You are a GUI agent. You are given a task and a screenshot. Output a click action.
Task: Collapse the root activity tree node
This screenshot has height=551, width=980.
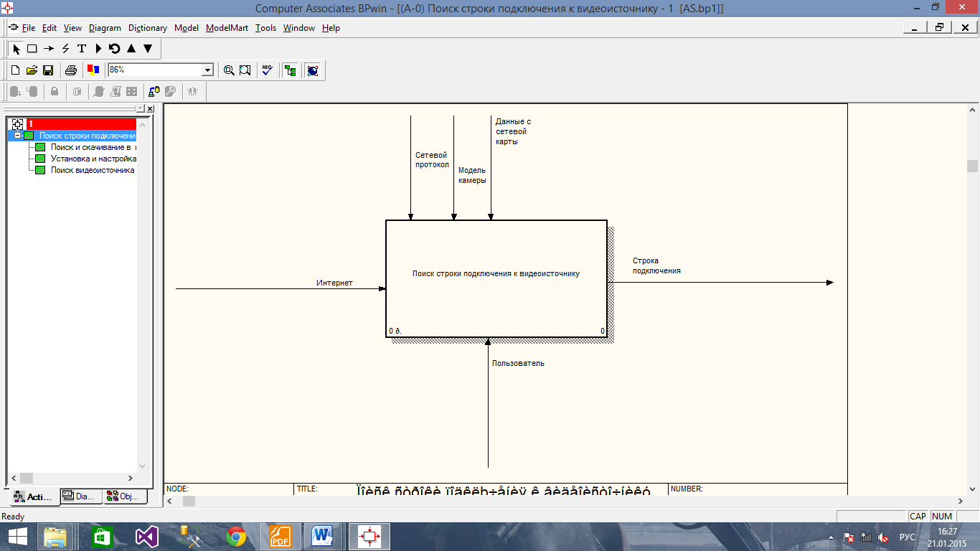(x=18, y=136)
